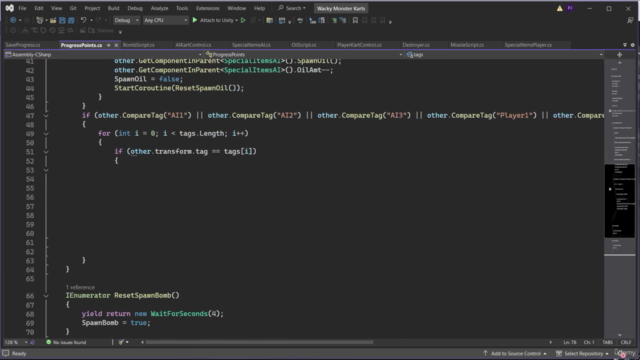Open the View menu
This screenshot has height=360, width=640.
[56, 8]
